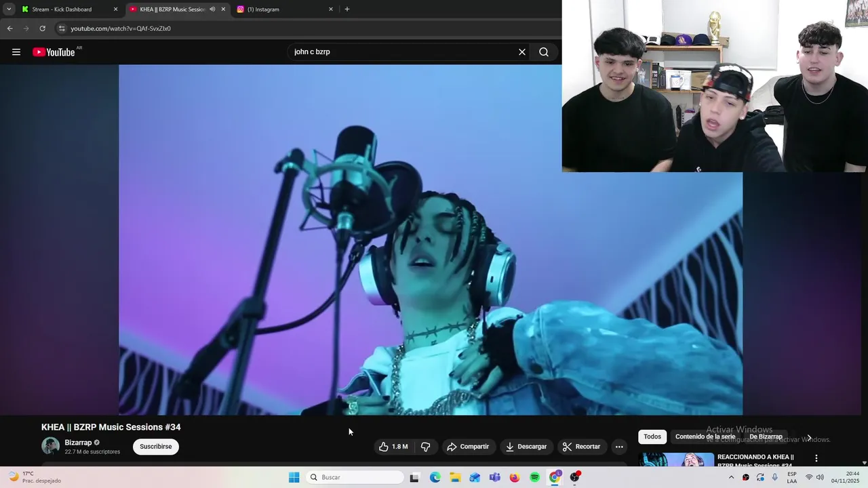This screenshot has height=488, width=868.
Task: Open Microsoft Teams from the taskbar
Action: (495, 477)
